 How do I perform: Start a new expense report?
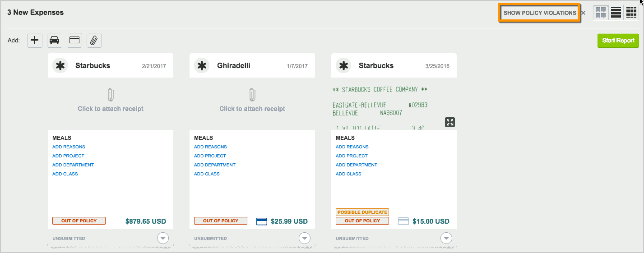(x=618, y=41)
